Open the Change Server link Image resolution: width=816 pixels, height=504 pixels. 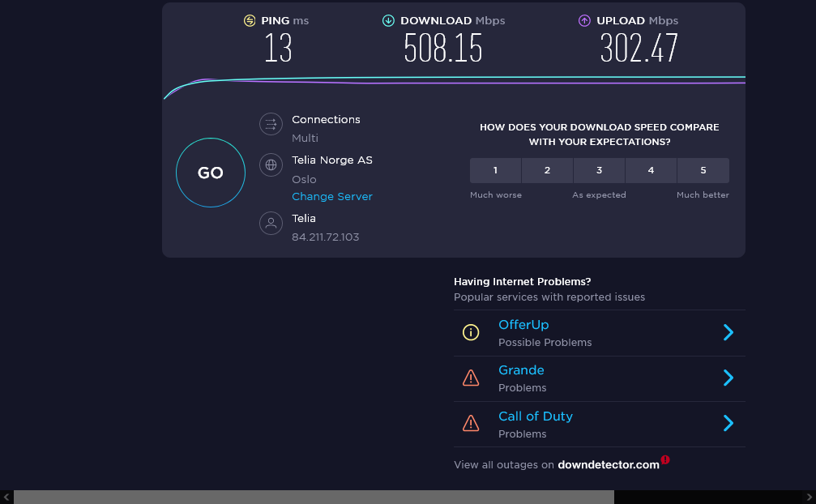pos(332,197)
